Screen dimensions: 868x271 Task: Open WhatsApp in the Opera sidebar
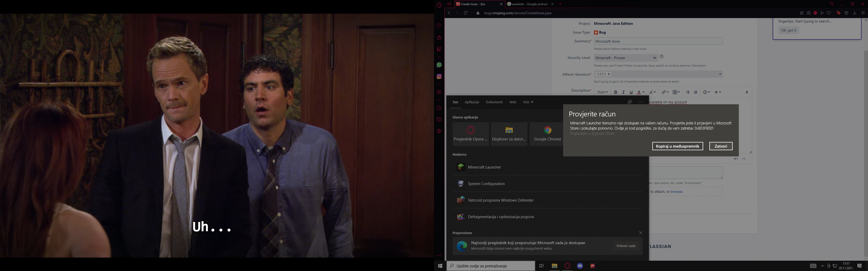point(439,65)
